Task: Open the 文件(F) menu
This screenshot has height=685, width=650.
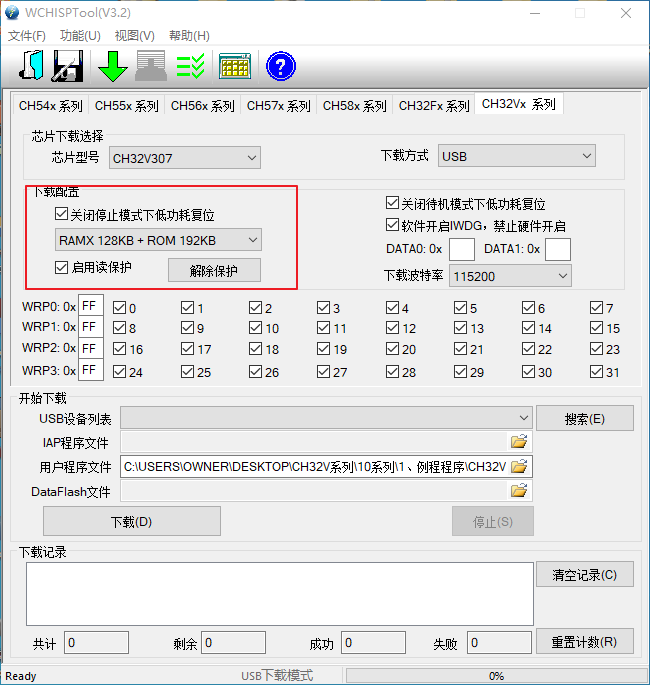Action: tap(27, 36)
